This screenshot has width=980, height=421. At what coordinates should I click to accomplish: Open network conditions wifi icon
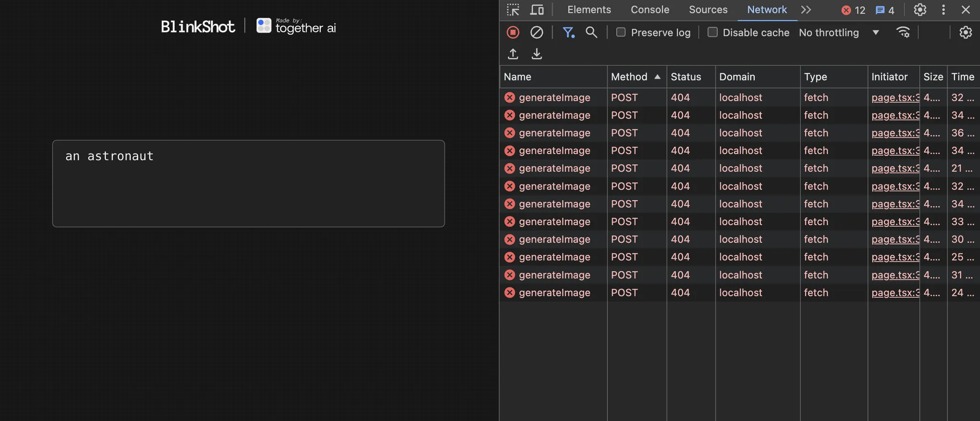pyautogui.click(x=903, y=32)
